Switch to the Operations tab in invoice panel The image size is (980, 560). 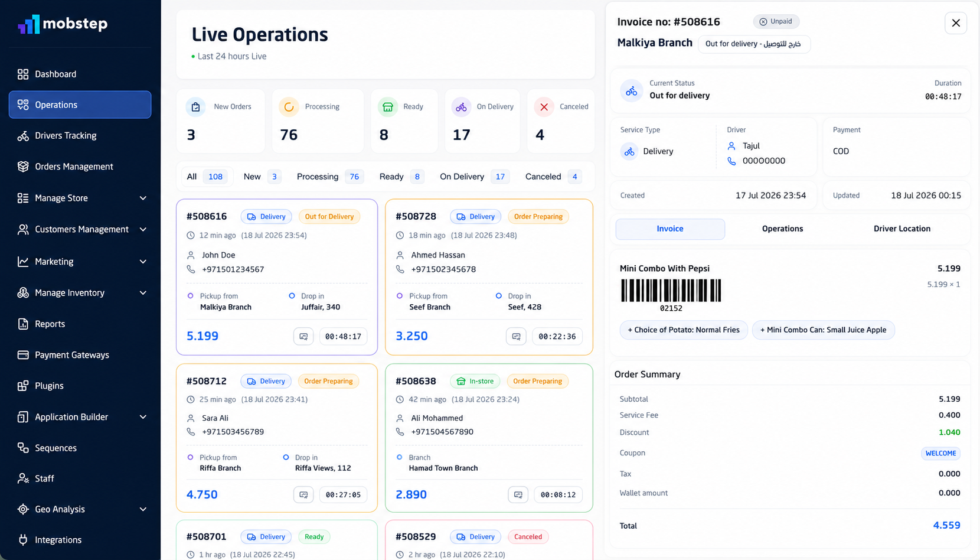pyautogui.click(x=782, y=229)
